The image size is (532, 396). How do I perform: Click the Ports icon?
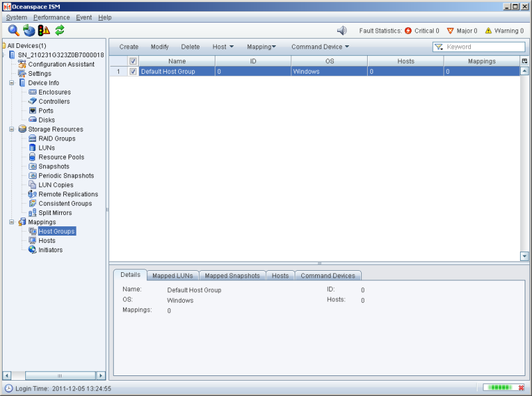(33, 110)
